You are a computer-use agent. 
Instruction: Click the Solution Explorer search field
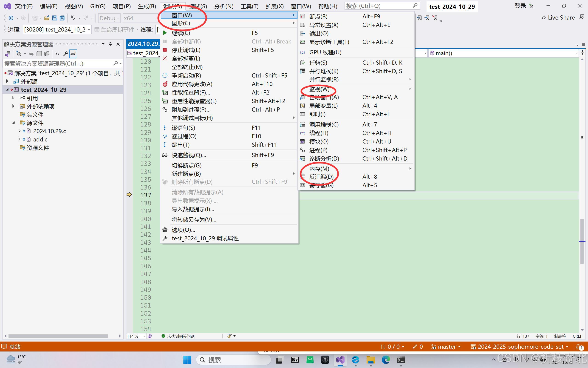[x=62, y=63]
